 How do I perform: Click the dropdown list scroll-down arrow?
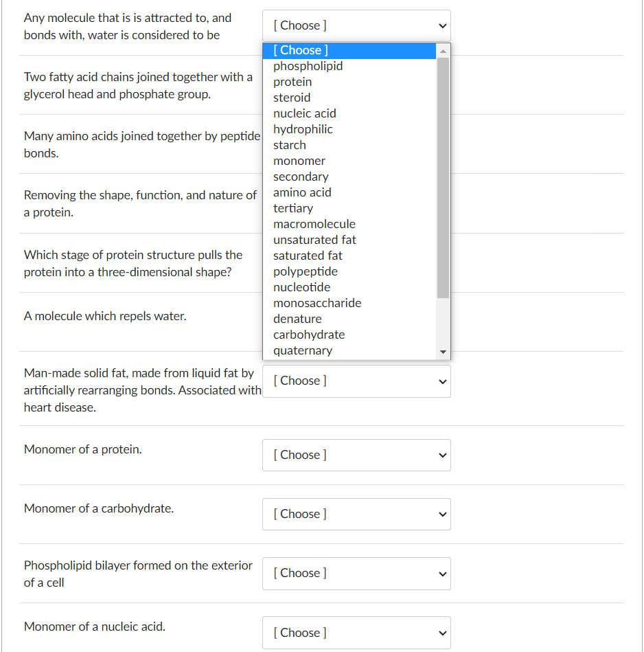(x=443, y=352)
